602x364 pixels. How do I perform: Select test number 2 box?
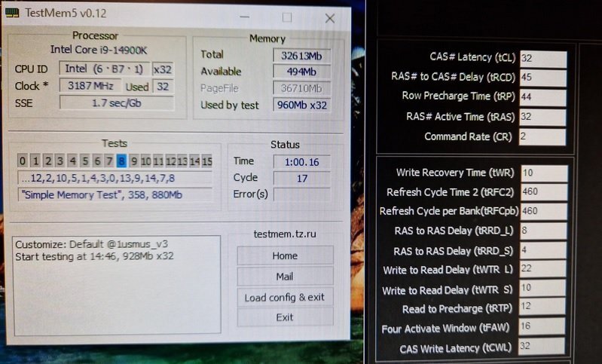(x=48, y=161)
